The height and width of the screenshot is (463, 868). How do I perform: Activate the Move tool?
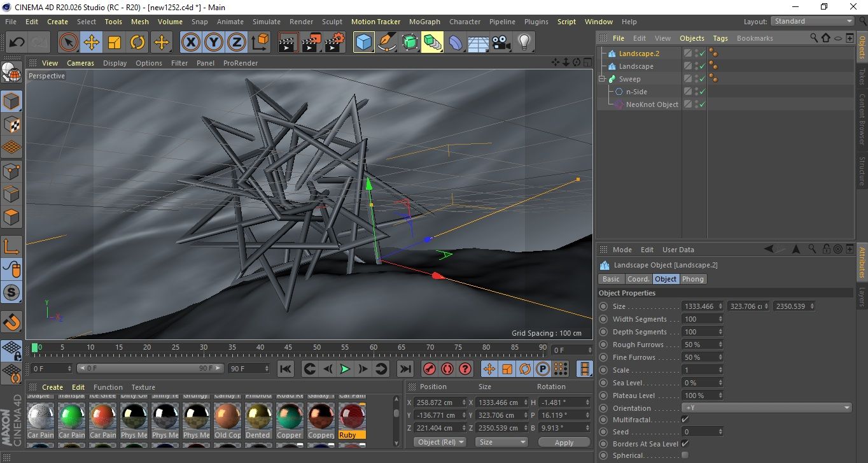92,43
